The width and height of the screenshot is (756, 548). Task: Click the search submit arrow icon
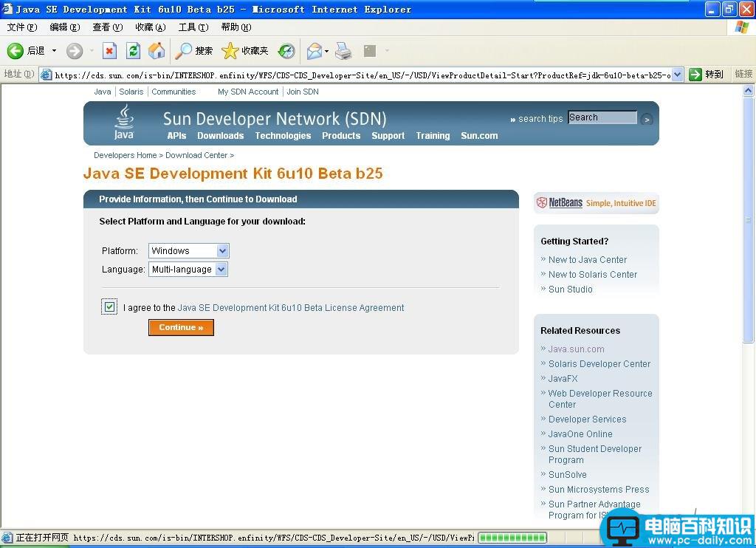click(x=647, y=119)
